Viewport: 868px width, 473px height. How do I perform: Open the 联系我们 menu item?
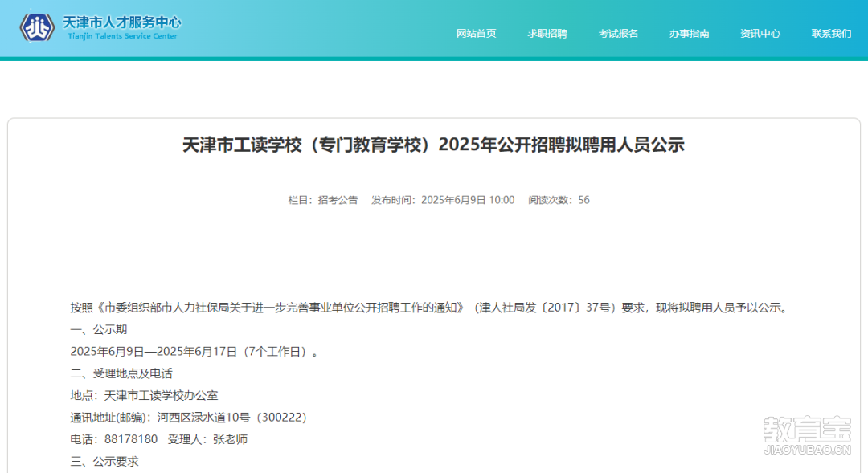[x=831, y=33]
